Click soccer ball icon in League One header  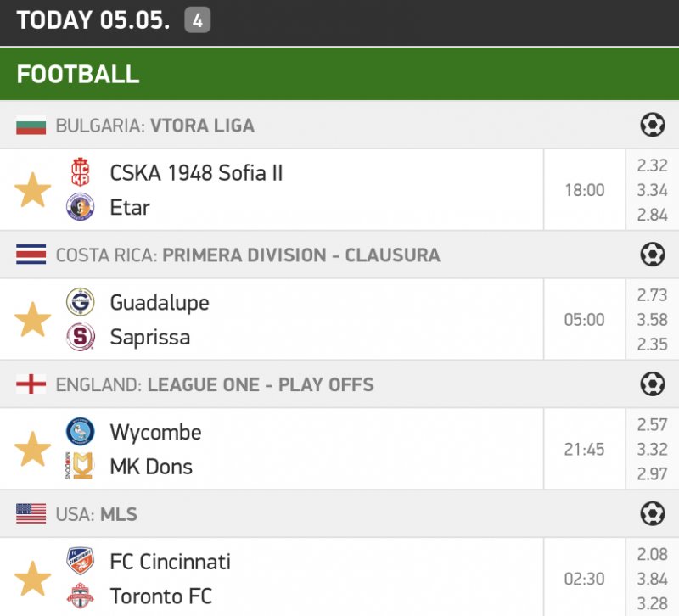pos(652,384)
